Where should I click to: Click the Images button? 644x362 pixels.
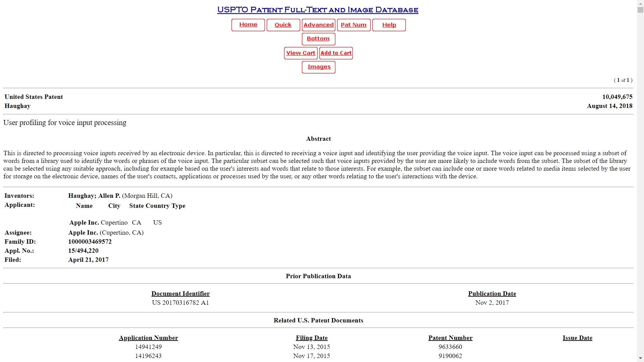click(319, 66)
